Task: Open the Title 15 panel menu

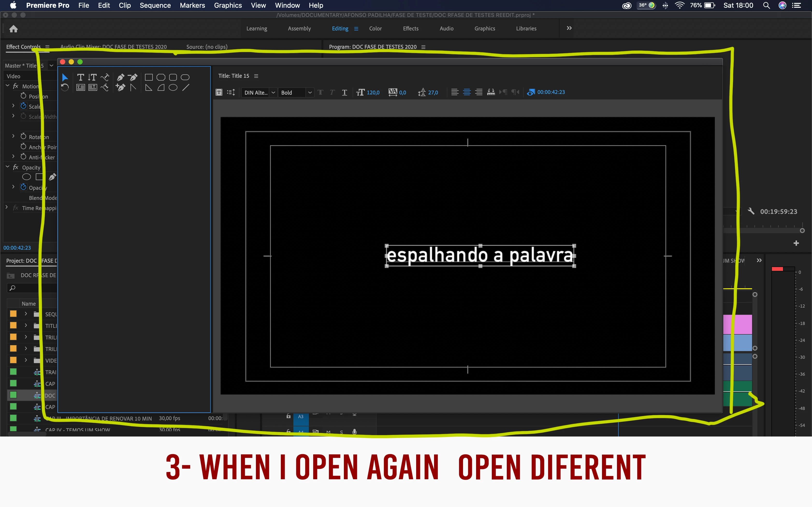Action: [256, 76]
